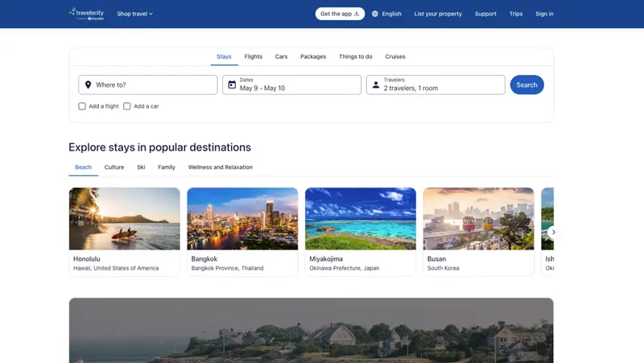Viewport: 644px width, 363px height.
Task: Switch to the Cars tab
Action: pos(281,56)
